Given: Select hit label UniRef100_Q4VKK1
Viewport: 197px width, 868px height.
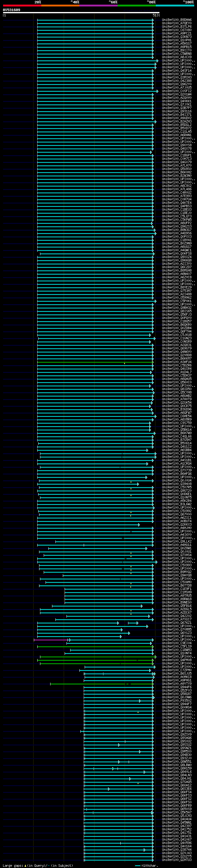Looking at the screenshot, I should [x=176, y=101].
